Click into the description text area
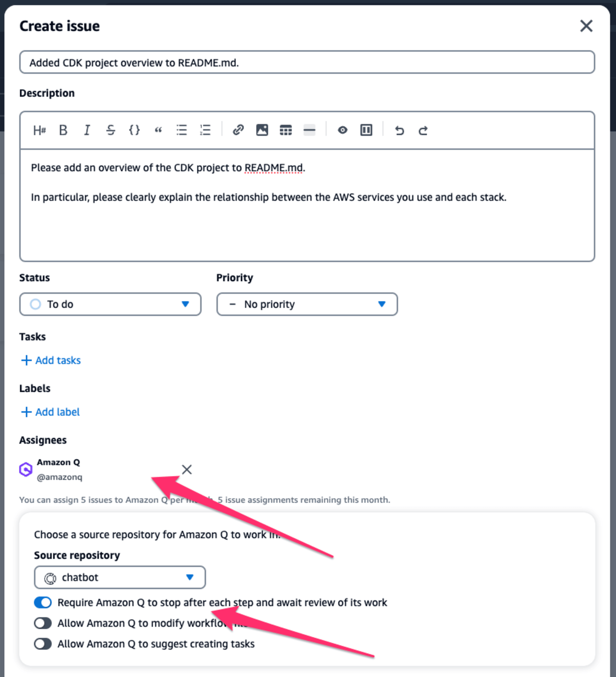616x677 pixels. coord(307,205)
